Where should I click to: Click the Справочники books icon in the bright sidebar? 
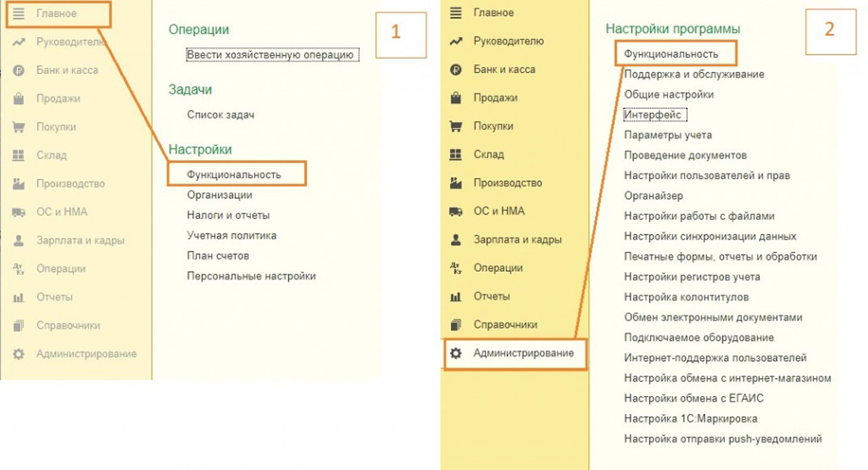[456, 324]
